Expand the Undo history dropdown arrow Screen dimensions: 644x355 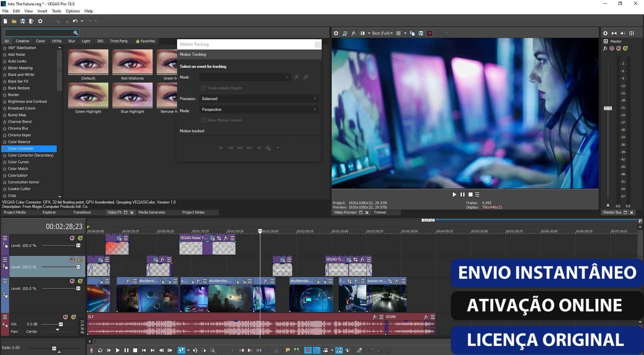82,21
